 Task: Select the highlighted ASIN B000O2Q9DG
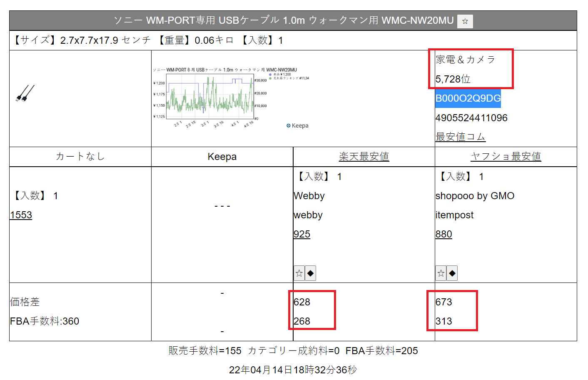pos(468,98)
